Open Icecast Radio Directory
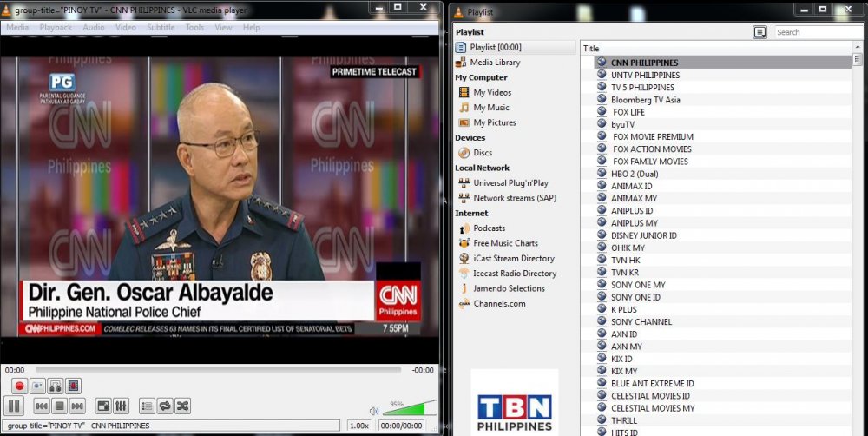This screenshot has width=868, height=436. point(514,273)
